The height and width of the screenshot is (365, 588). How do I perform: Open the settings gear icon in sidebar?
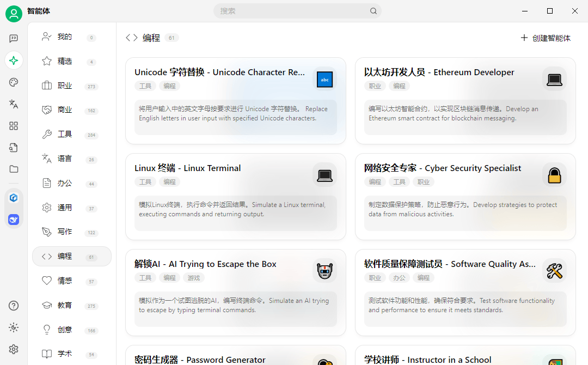click(14, 349)
